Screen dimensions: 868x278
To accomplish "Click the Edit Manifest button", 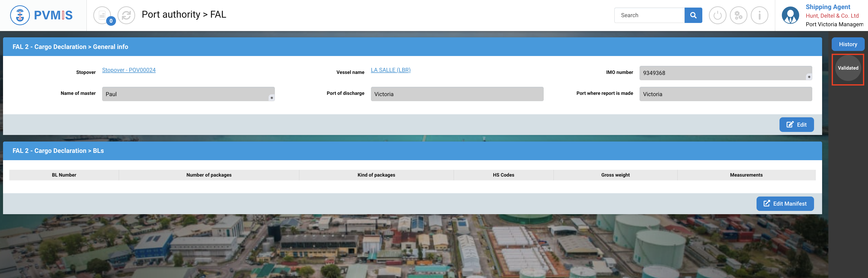I will coord(785,204).
